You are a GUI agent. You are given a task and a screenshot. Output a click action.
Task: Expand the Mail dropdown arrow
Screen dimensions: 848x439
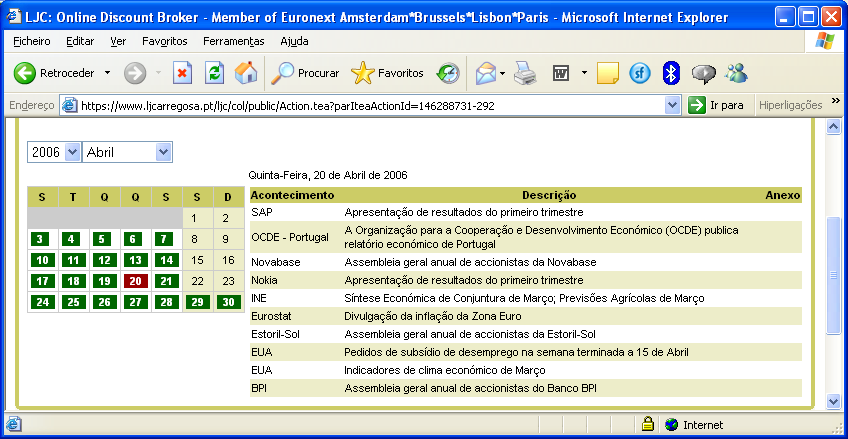[502, 73]
